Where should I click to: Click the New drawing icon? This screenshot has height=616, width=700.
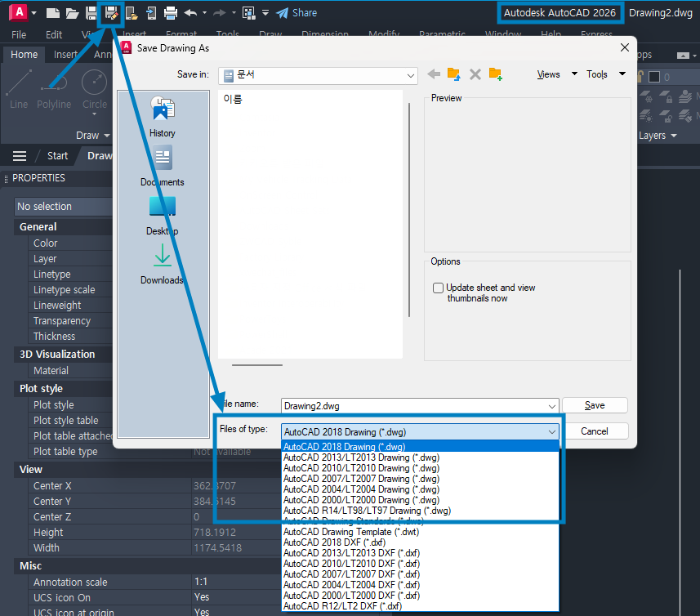click(x=52, y=13)
